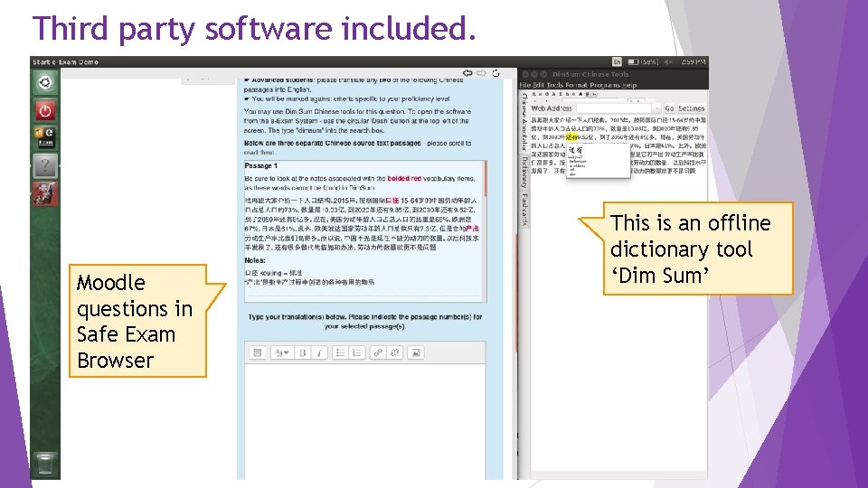868x488 pixels.
Task: Open the Edit menu in DimSum
Action: pos(539,85)
